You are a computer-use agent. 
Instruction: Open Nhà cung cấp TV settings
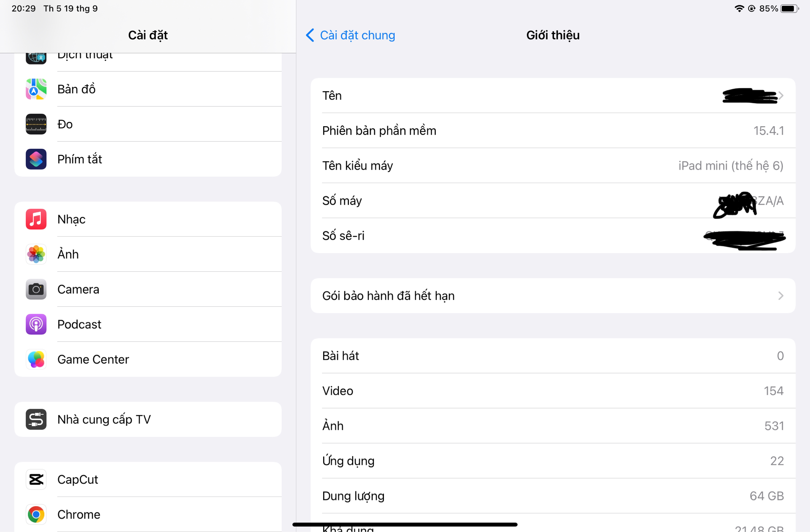coord(148,419)
